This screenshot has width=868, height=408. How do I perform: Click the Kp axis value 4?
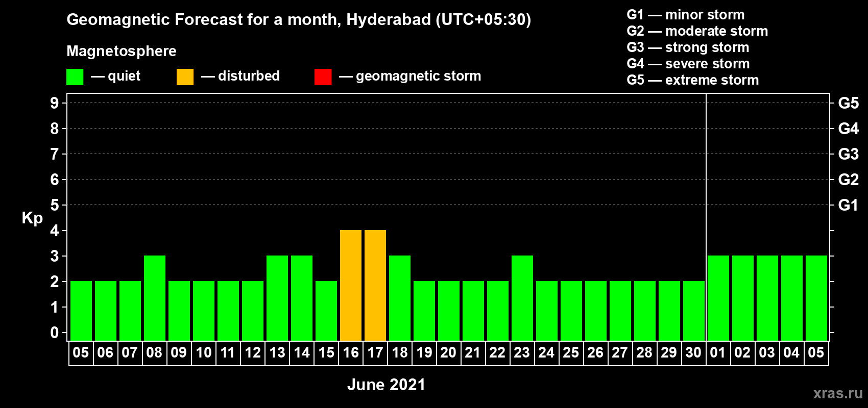coord(55,231)
